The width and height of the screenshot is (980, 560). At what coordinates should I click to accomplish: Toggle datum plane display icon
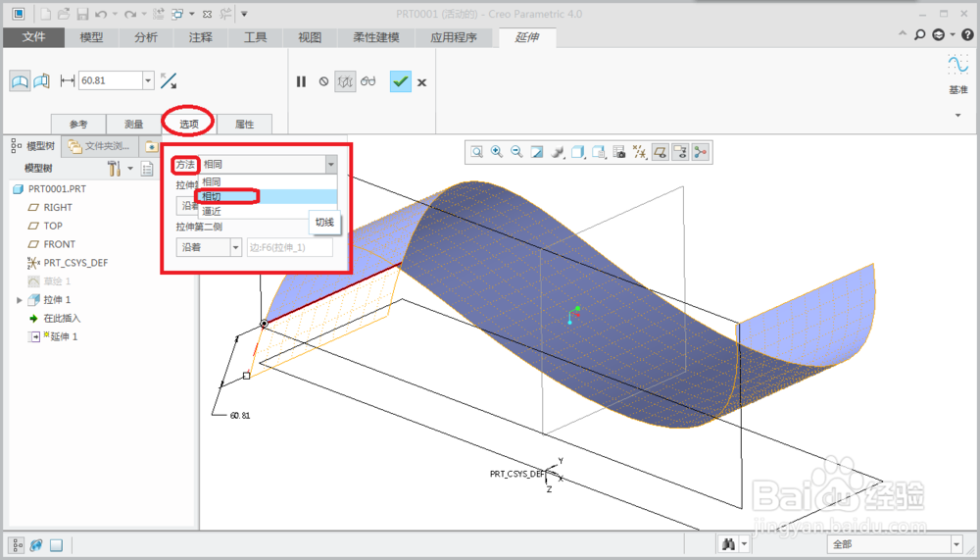[660, 152]
